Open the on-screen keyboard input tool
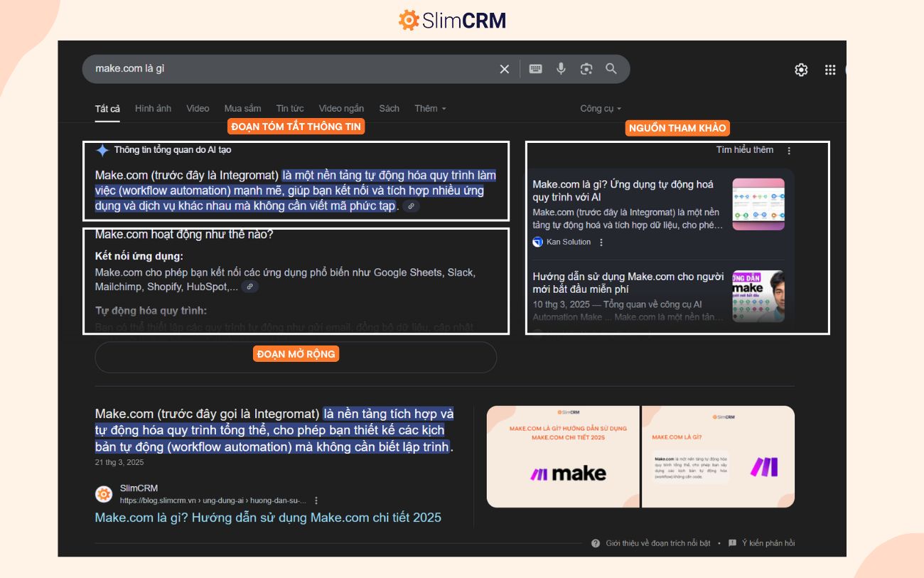The image size is (924, 578). point(535,69)
